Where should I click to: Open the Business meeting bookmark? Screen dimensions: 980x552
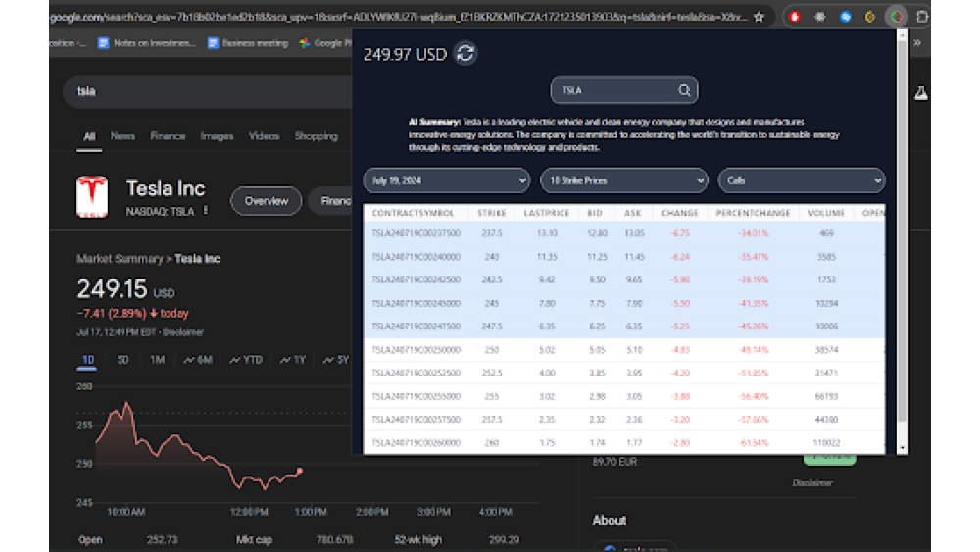[248, 43]
